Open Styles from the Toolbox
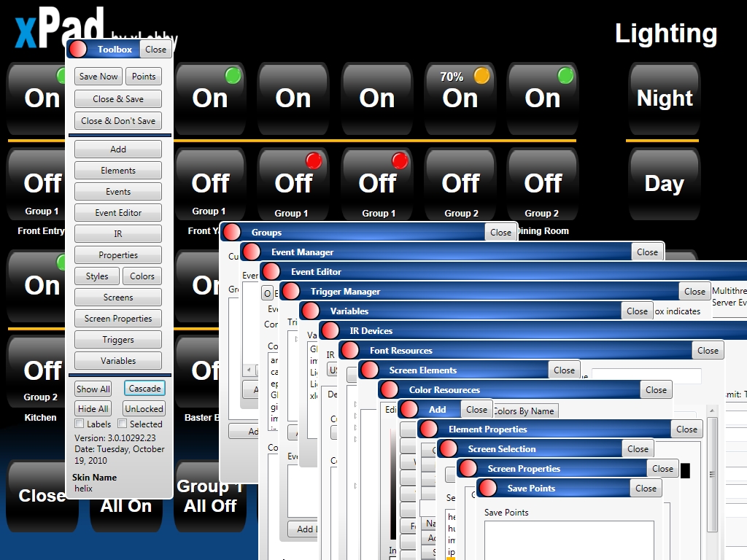747x560 pixels. tap(97, 276)
